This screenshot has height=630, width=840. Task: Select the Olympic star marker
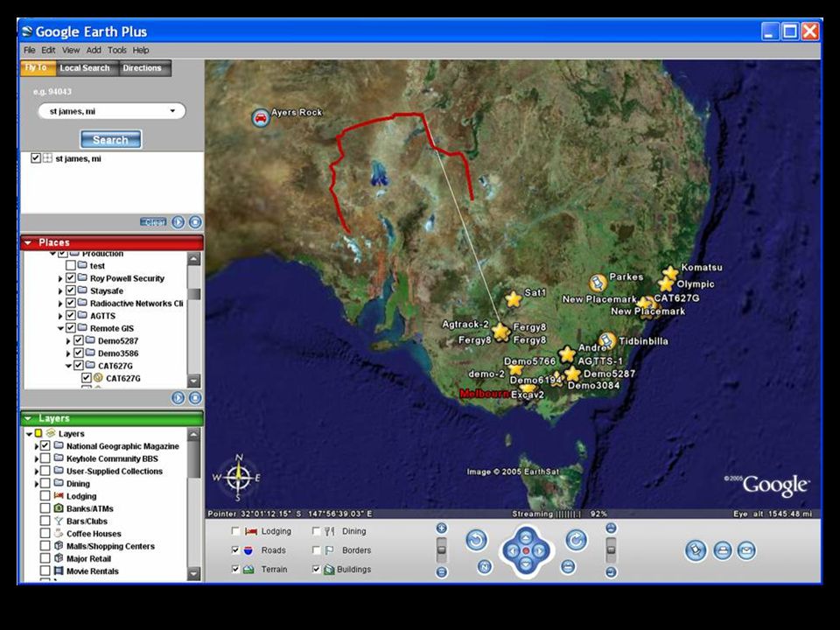pyautogui.click(x=666, y=284)
